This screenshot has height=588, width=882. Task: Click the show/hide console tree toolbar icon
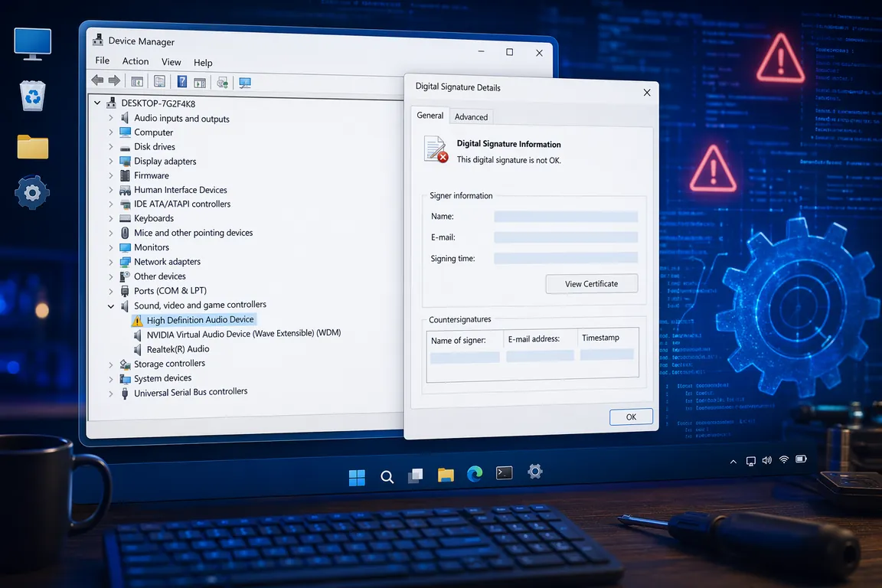coord(137,81)
